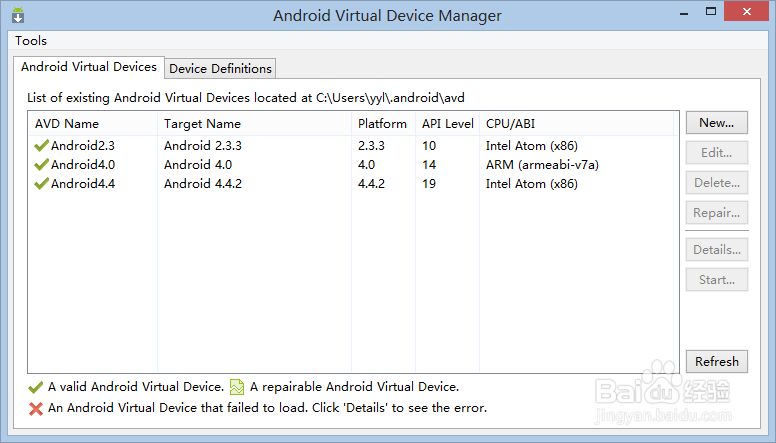The image size is (776, 443).
Task: Click the green checkmark beside Android4.0
Action: 41,164
